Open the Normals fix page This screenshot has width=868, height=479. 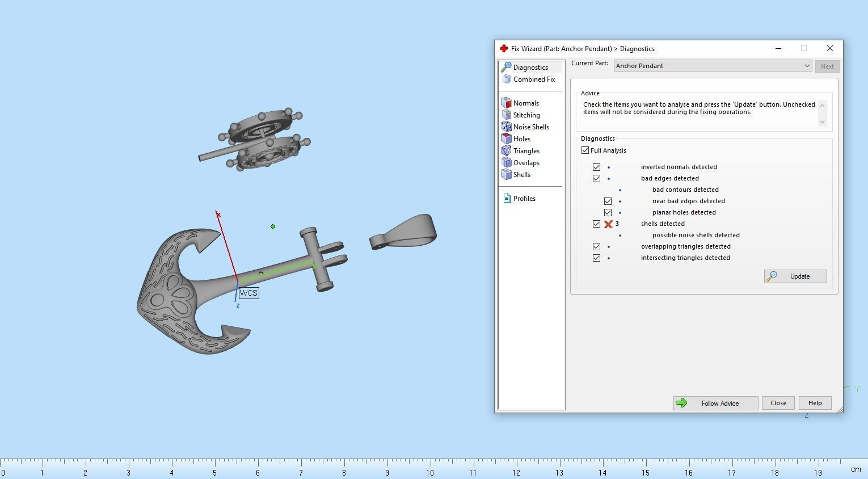[526, 103]
